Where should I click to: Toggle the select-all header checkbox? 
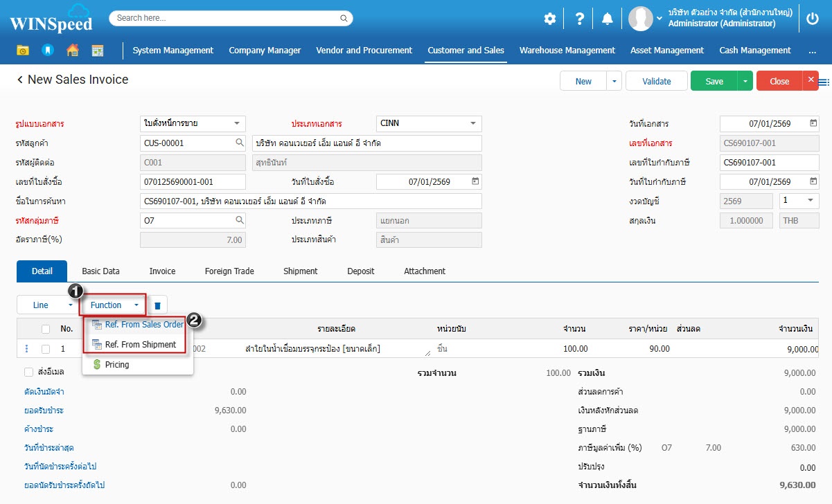click(46, 329)
